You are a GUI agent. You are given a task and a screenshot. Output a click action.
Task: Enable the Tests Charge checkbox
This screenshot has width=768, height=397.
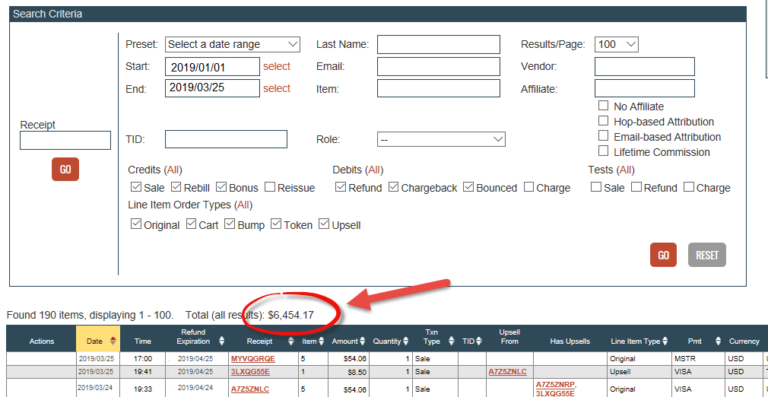[x=689, y=187]
